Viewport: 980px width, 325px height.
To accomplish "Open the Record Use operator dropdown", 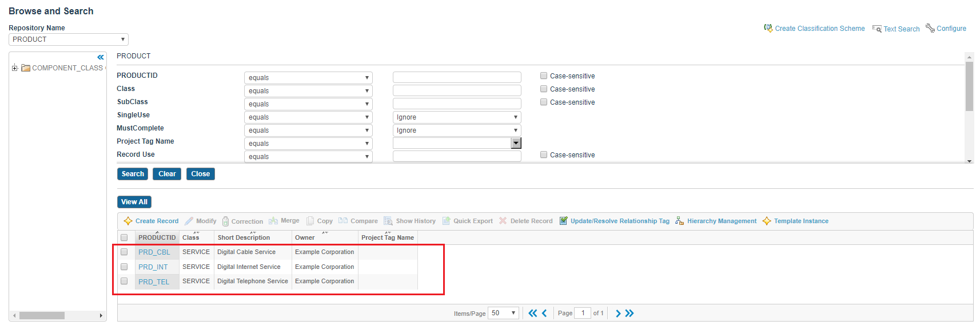I will 308,157.
